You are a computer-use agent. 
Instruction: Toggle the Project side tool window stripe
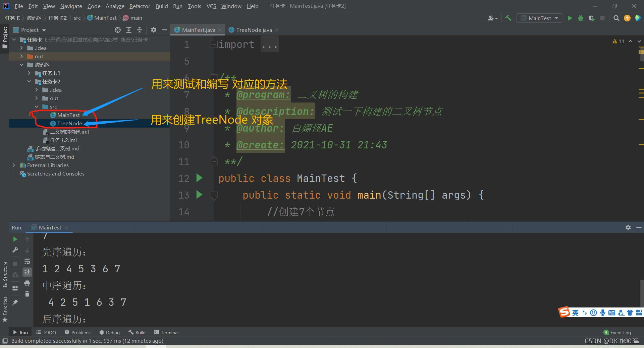[x=5, y=38]
